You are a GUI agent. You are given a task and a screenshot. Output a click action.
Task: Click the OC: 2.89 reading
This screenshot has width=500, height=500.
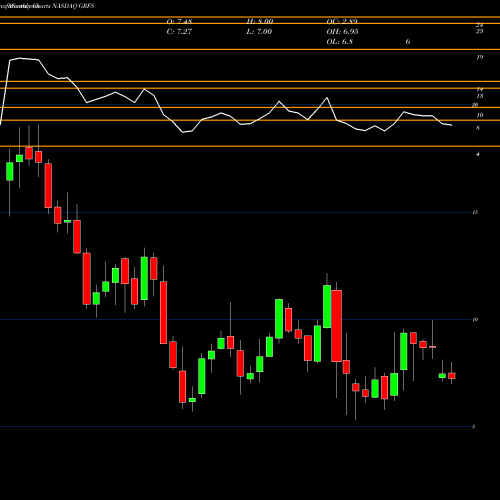point(342,21)
